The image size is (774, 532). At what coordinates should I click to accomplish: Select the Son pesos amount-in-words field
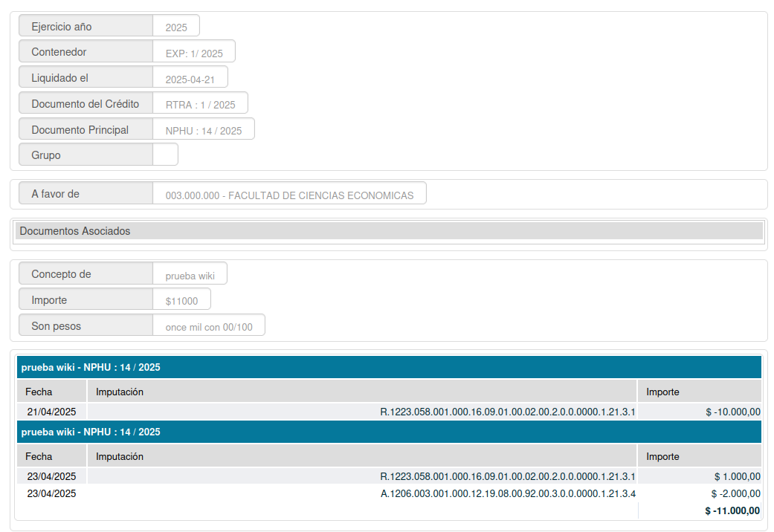tap(208, 326)
